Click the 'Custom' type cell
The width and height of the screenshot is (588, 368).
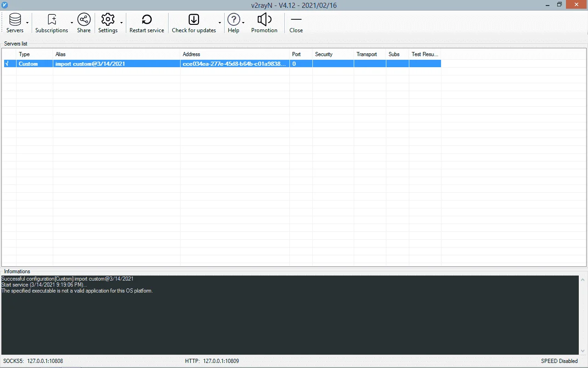(34, 64)
